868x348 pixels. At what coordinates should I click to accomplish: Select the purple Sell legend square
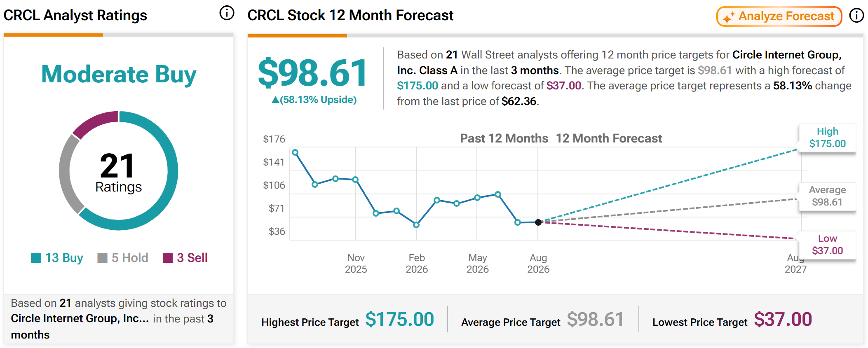click(x=168, y=258)
